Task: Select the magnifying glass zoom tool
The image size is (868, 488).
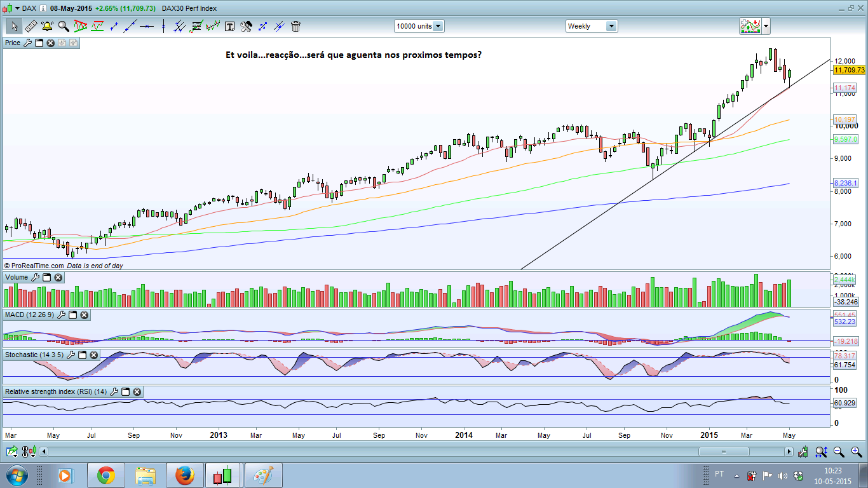Action: [64, 26]
